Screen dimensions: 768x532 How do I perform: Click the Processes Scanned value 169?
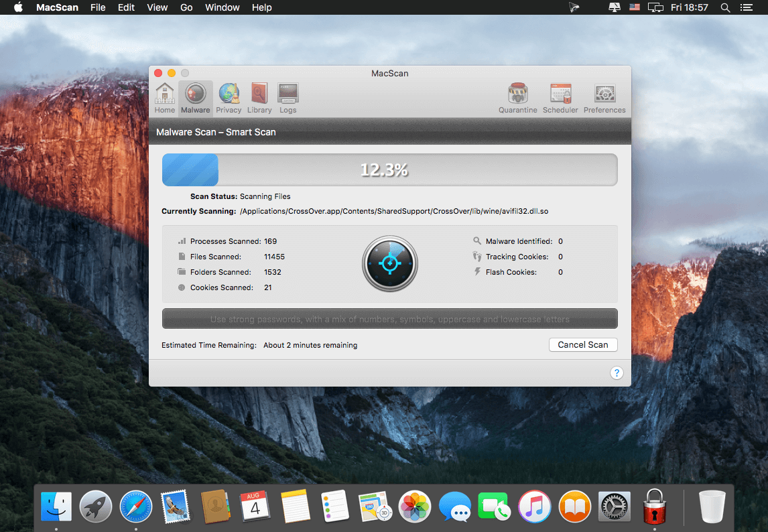(270, 241)
